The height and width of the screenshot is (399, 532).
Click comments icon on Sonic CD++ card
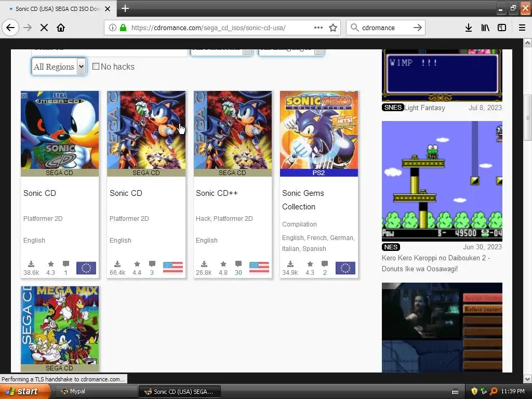coord(238,264)
